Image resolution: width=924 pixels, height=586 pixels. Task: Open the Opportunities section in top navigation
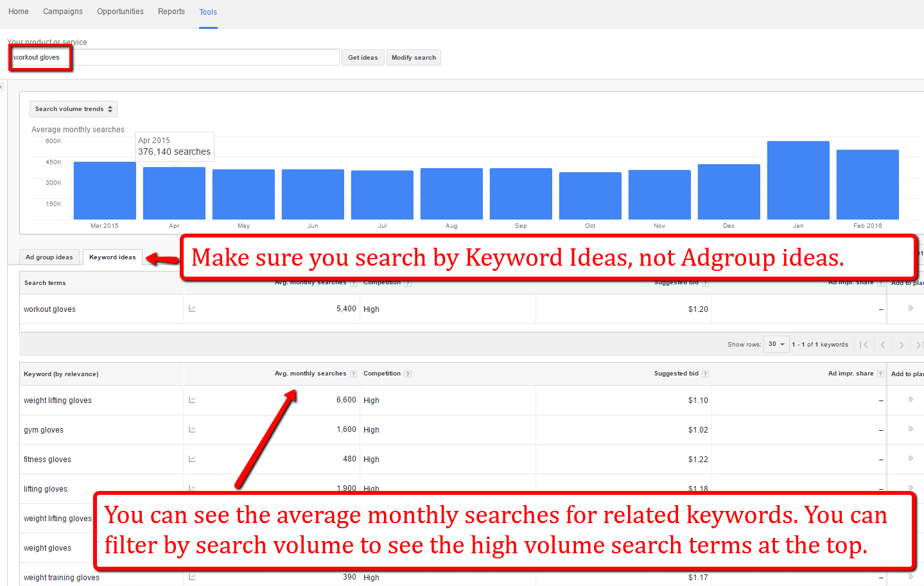point(119,11)
